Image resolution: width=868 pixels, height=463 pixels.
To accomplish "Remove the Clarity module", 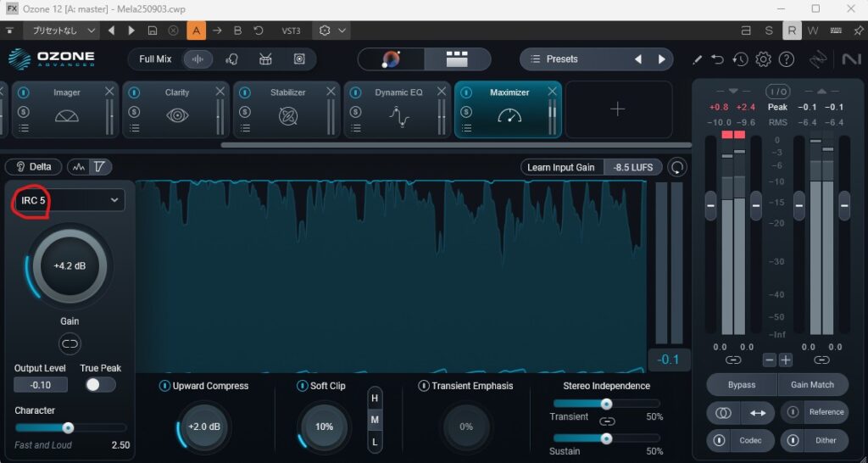I will [220, 92].
